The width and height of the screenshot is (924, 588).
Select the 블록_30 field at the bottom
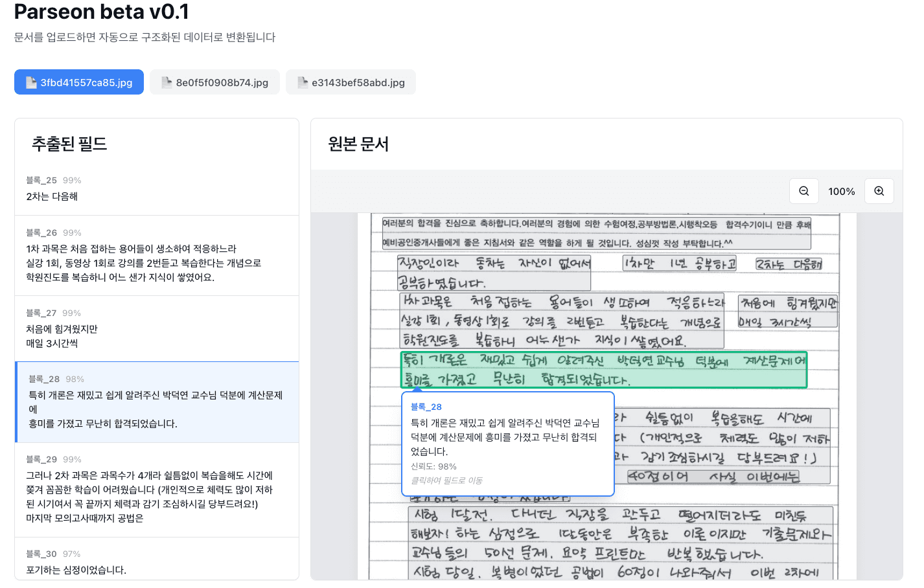click(x=156, y=561)
